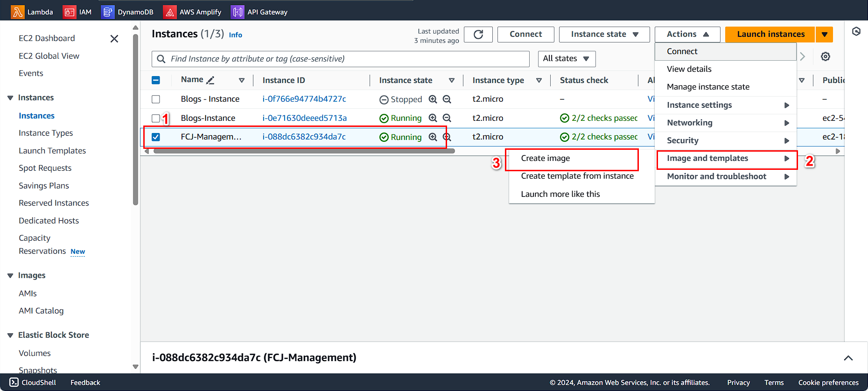Expand Image and templates submenu
The width and height of the screenshot is (868, 391).
[x=727, y=159]
